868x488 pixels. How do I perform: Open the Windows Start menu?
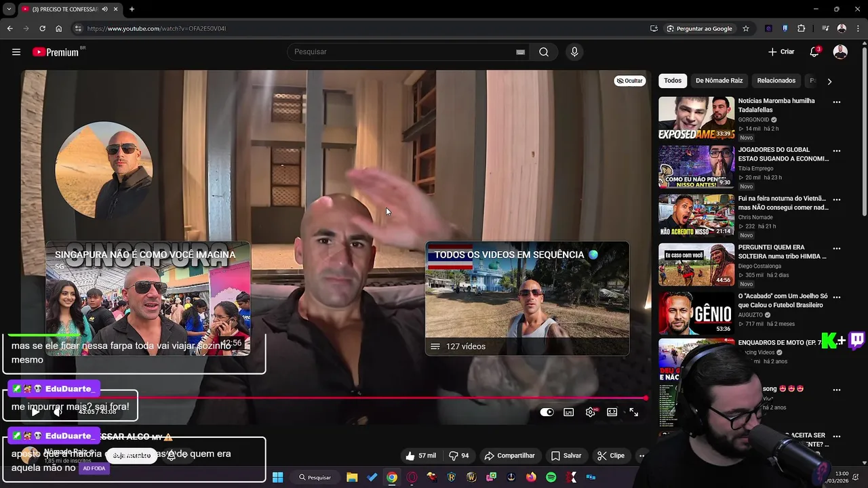tap(277, 477)
